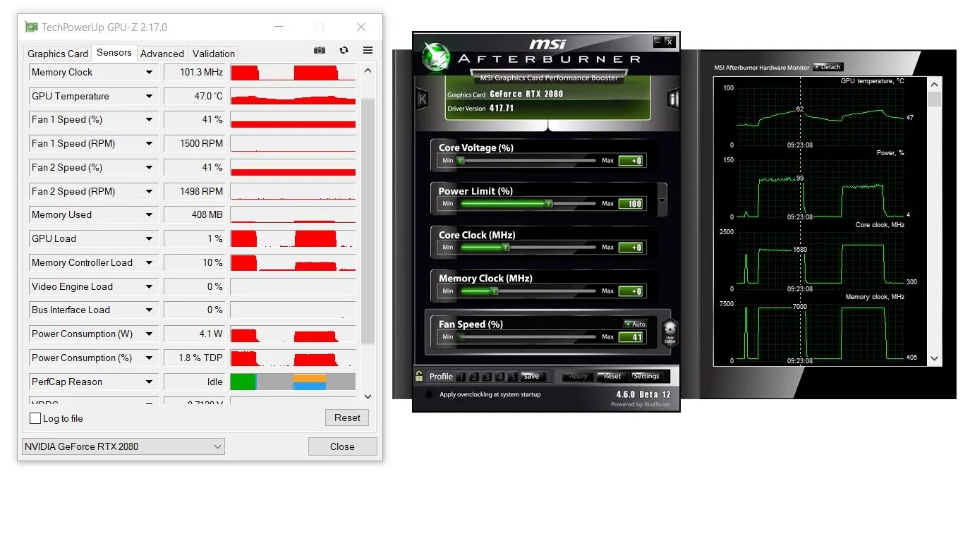Select profile slot 4 in Afterburner

(x=500, y=377)
